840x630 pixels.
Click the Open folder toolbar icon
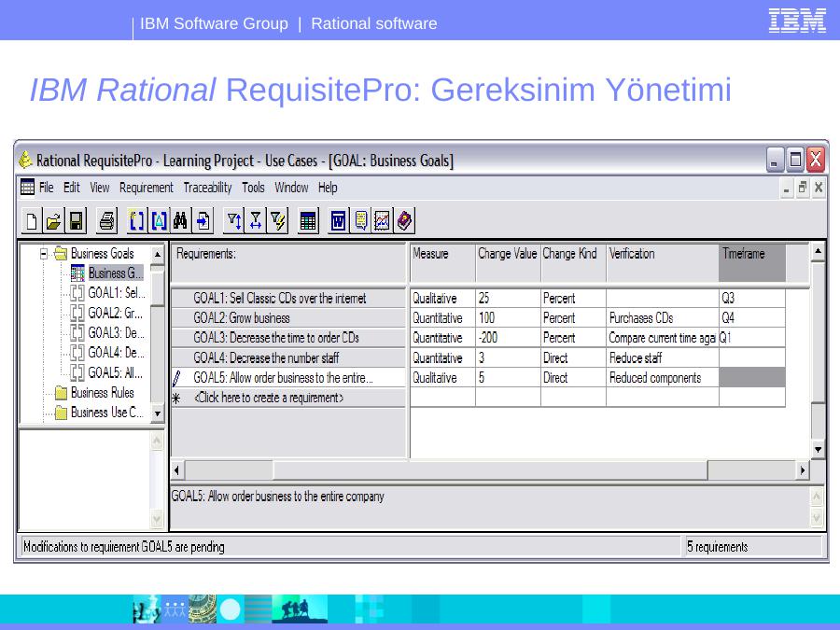[x=53, y=220]
